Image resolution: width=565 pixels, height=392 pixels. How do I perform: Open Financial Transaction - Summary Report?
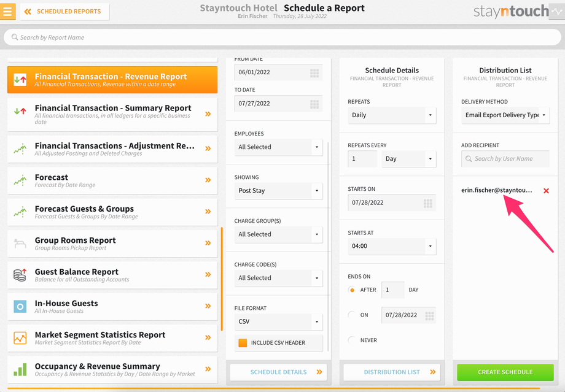pyautogui.click(x=112, y=114)
